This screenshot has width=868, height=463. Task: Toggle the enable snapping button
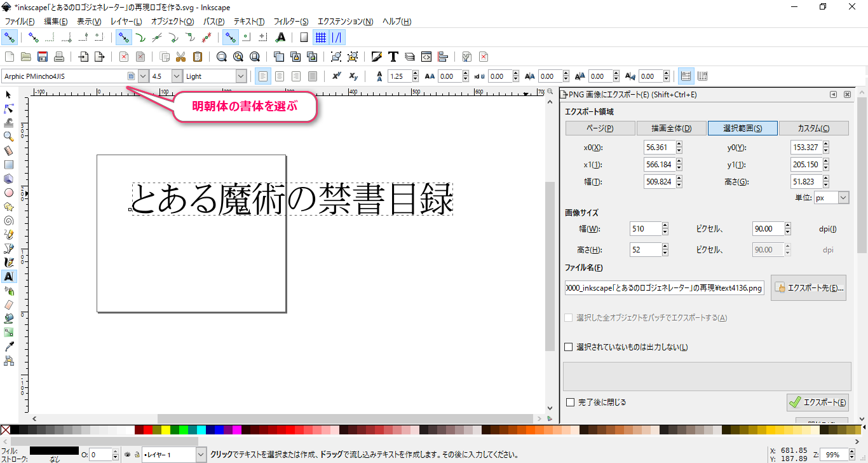(9, 38)
